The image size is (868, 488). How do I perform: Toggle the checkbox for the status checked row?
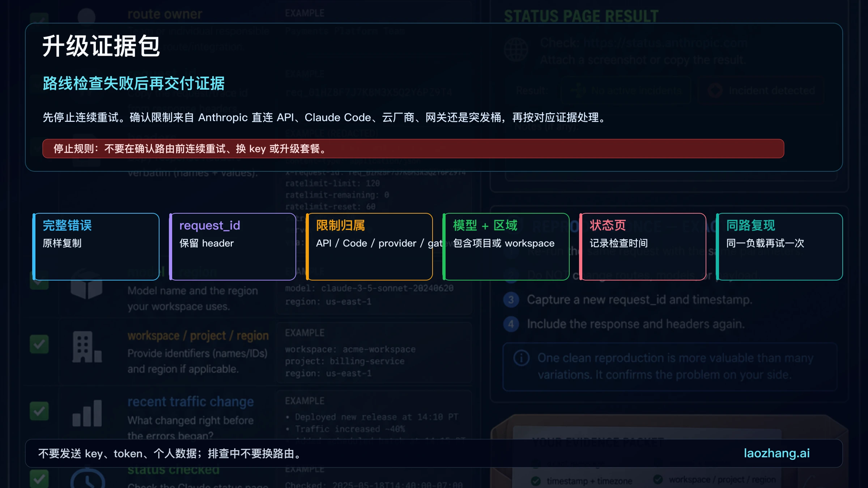[x=39, y=478]
